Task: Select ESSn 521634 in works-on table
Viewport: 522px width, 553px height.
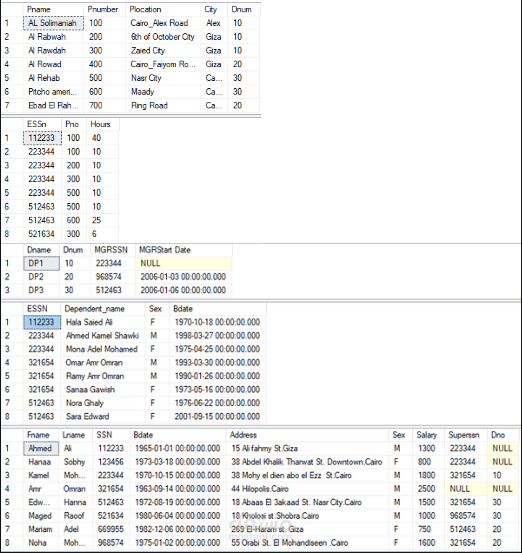Action: [x=43, y=234]
